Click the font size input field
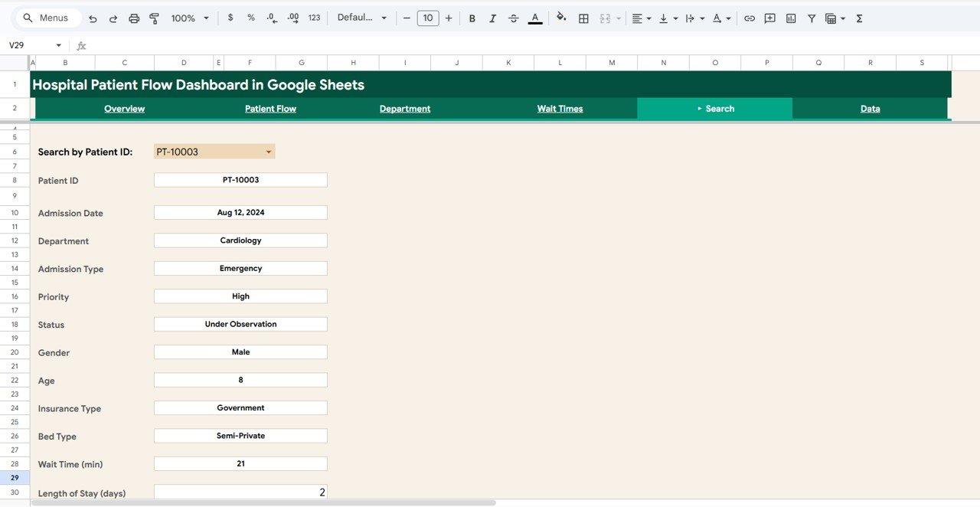The height and width of the screenshot is (507, 980). [427, 18]
